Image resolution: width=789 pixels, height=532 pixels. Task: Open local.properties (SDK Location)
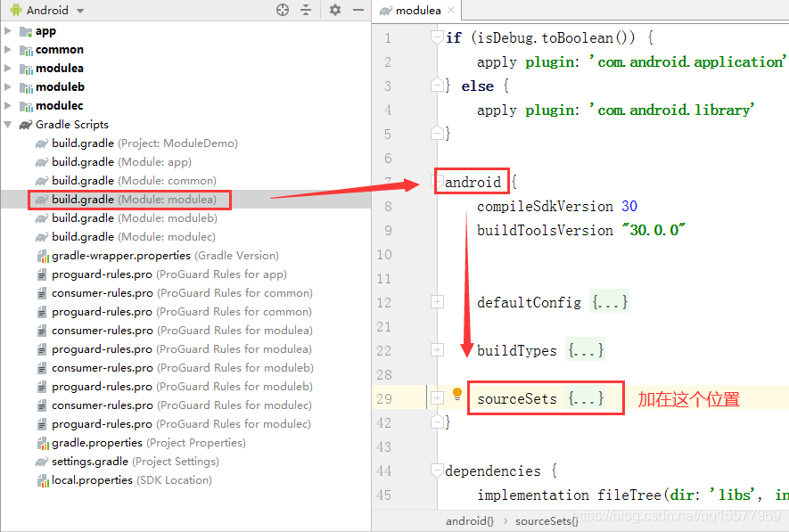[124, 480]
